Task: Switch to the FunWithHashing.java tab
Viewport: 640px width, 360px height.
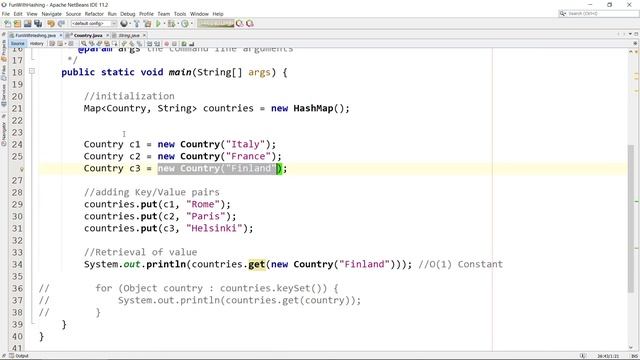Action: [35, 36]
